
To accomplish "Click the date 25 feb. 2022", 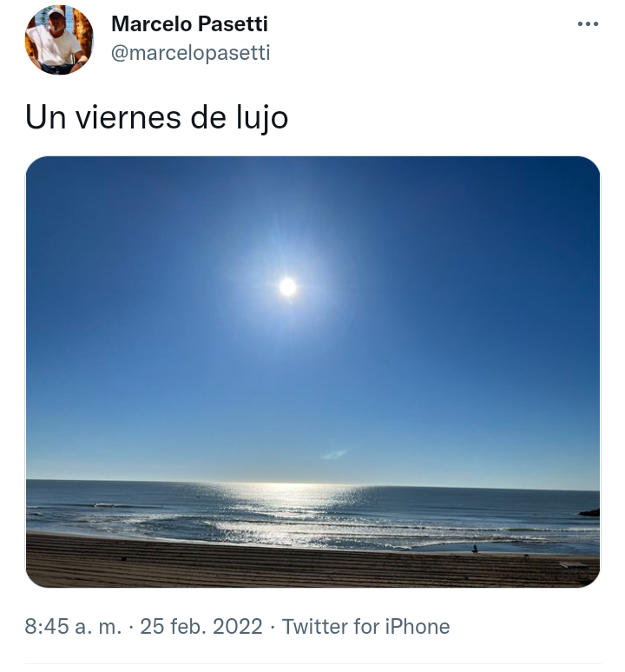I will click(x=201, y=626).
